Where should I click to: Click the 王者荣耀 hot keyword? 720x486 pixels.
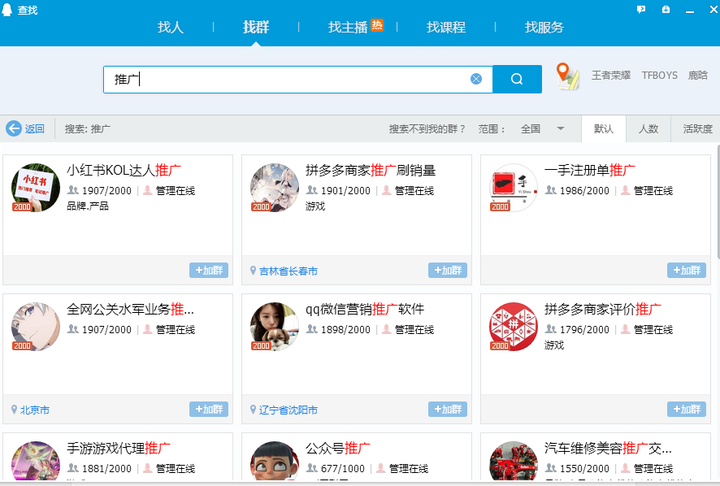pos(611,75)
